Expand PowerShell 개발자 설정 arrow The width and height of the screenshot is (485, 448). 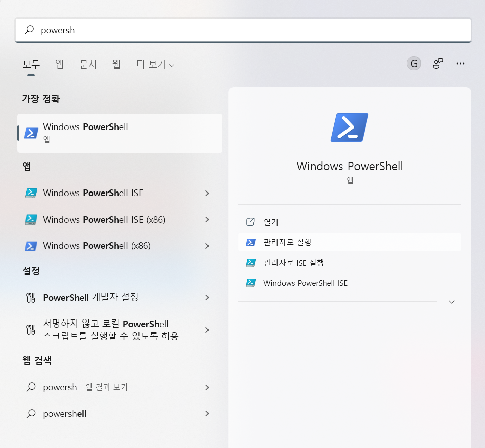[207, 298]
